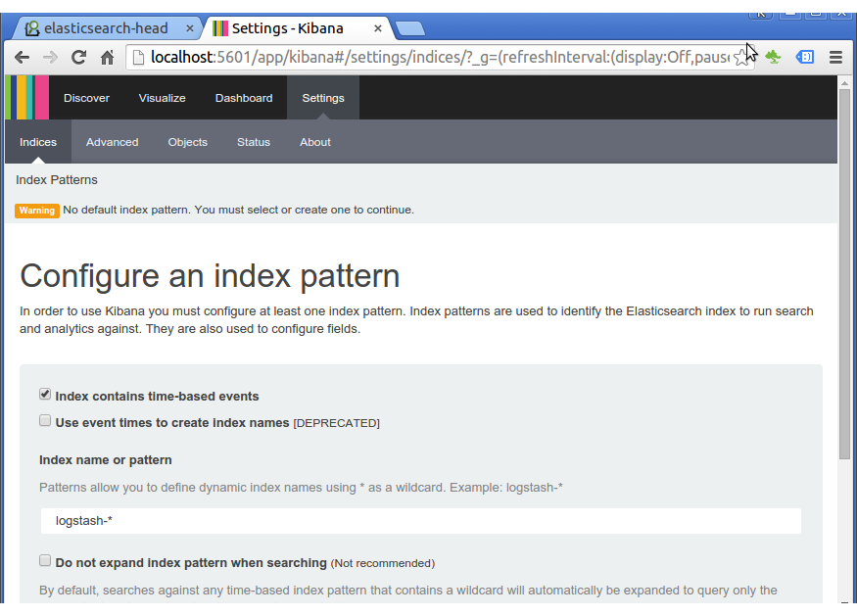
Task: Click the vertical page scrollbar thumb
Action: [x=844, y=274]
